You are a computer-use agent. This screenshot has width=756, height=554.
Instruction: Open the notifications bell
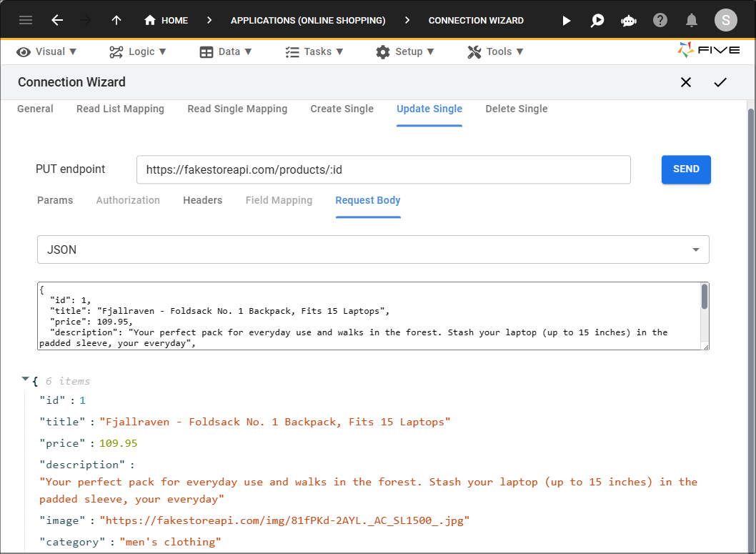point(692,20)
